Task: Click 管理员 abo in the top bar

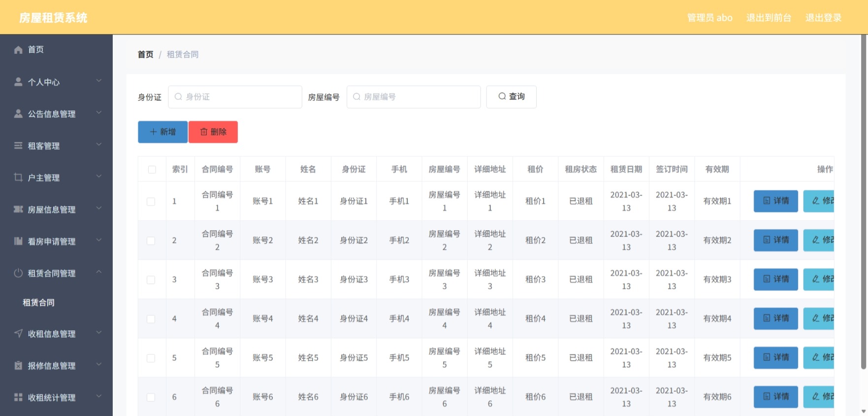Action: coord(709,18)
